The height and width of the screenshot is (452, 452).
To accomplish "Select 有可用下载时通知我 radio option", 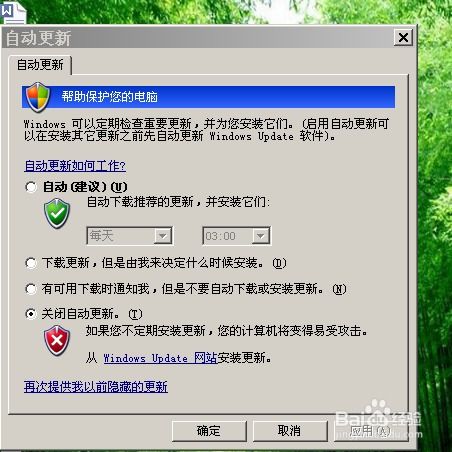I will tap(31, 289).
